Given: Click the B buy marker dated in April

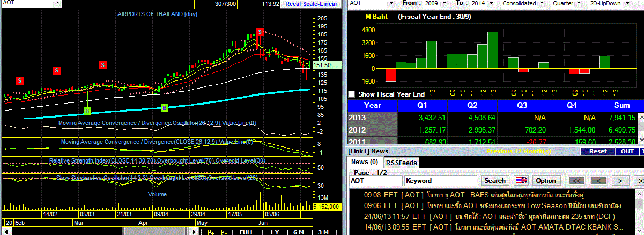Looking at the screenshot, I should point(165,108).
